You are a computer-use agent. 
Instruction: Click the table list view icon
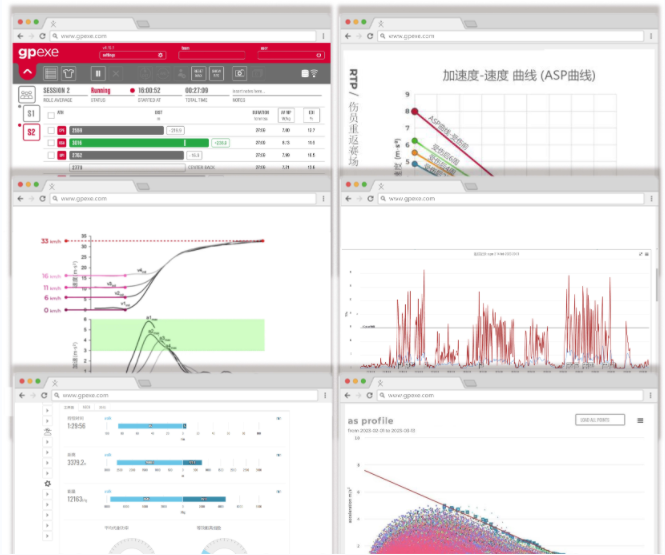[51, 74]
